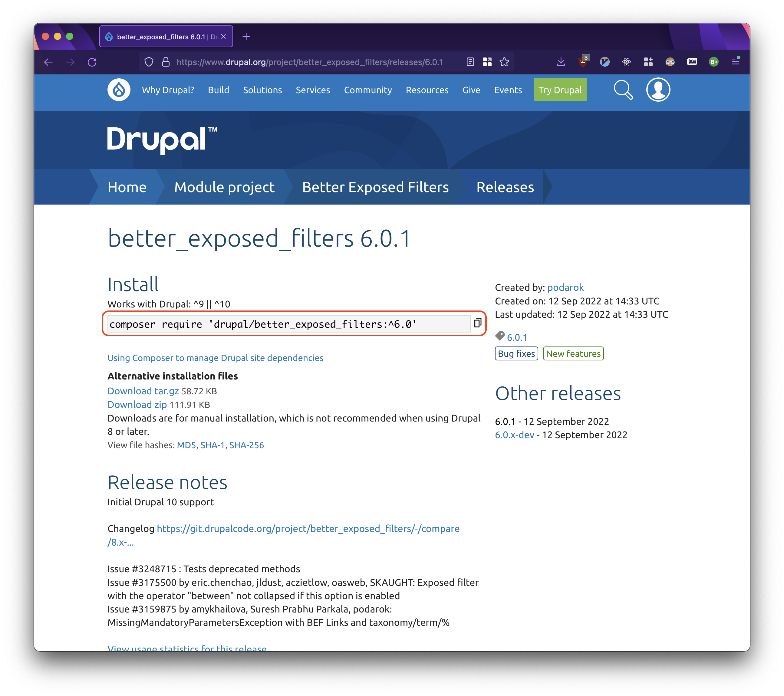Click the Bug fixes label
Viewport: 784px width, 696px height.
tap(516, 353)
